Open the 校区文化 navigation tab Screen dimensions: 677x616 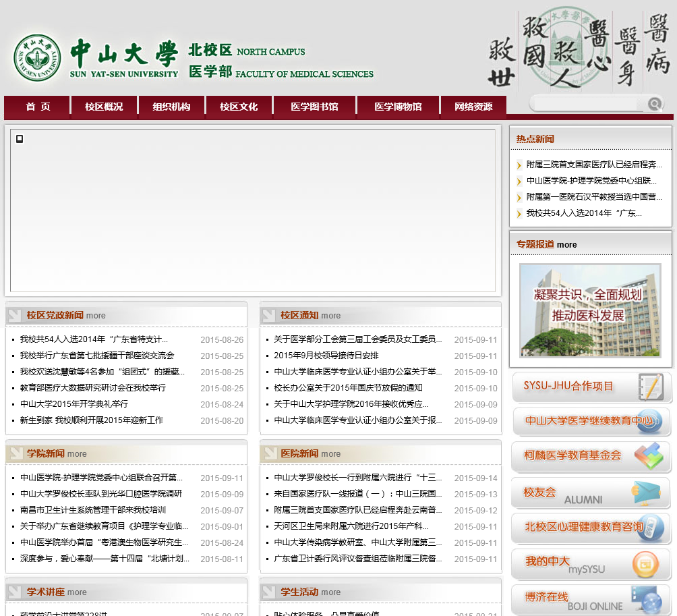pos(239,107)
